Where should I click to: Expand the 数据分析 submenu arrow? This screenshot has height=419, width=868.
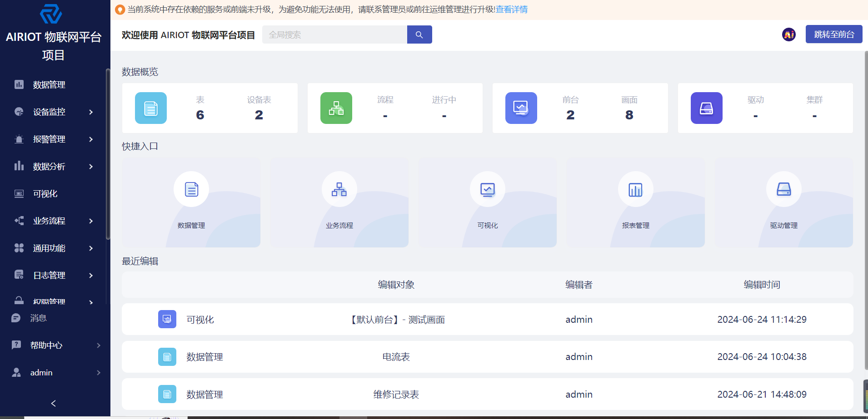coord(91,166)
